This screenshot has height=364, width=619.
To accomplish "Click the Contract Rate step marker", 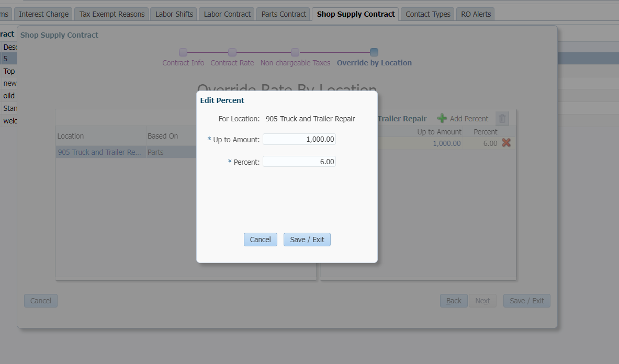I will [x=232, y=52].
